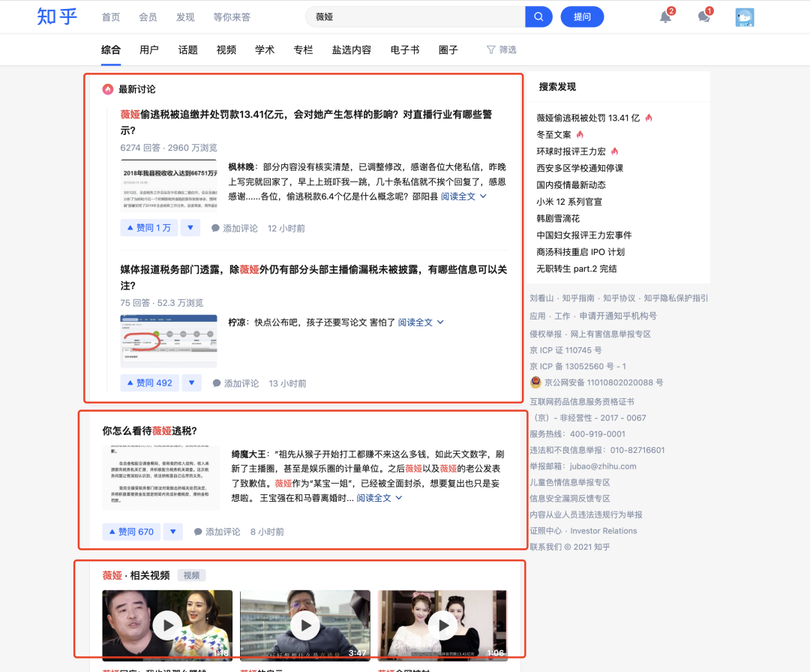This screenshot has height=672, width=810.
Task: Upvote the 绮魔大王 answer showing 赞同 670
Action: coord(131,531)
